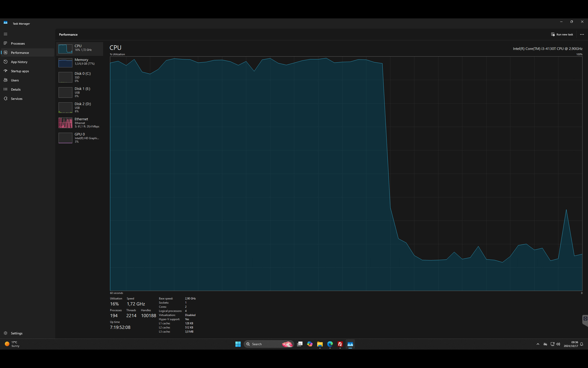Image resolution: width=588 pixels, height=368 pixels.
Task: Open Task View on the taskbar
Action: pos(300,344)
